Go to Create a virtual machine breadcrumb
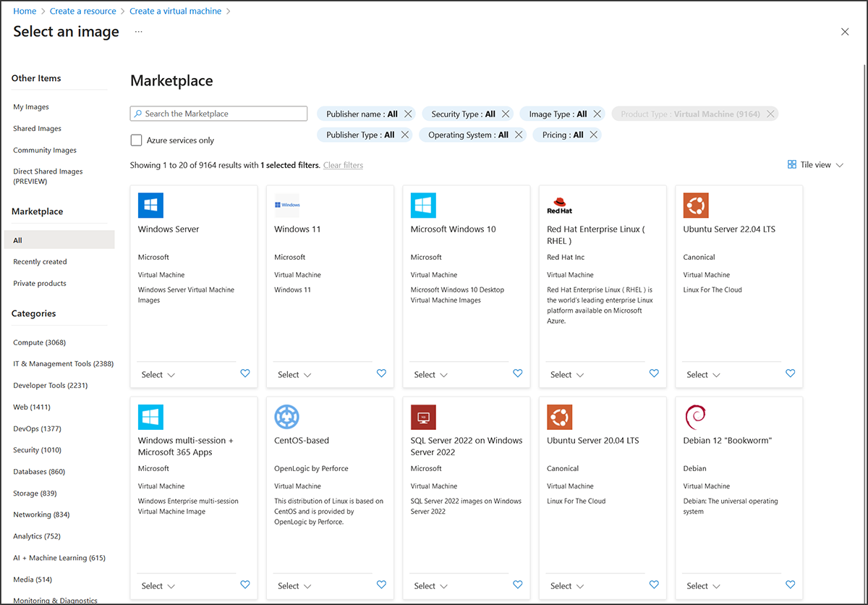Viewport: 868px width, 605px height. (x=177, y=11)
